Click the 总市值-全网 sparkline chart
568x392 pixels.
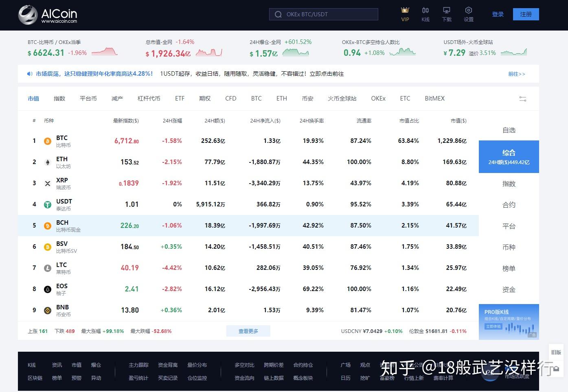209,52
